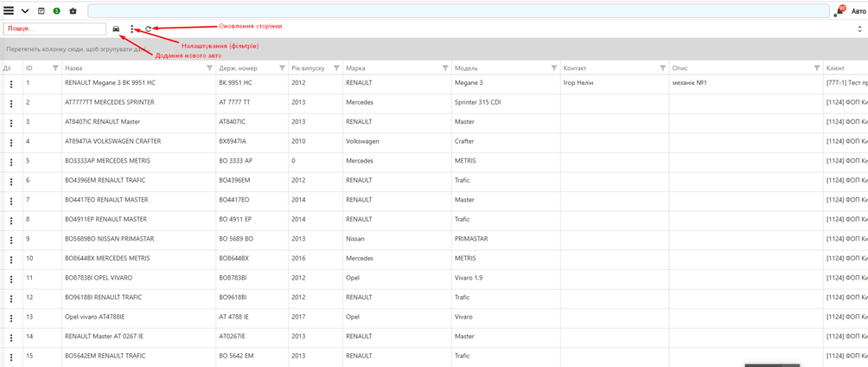Open actions menu for row ID 4

point(11,143)
